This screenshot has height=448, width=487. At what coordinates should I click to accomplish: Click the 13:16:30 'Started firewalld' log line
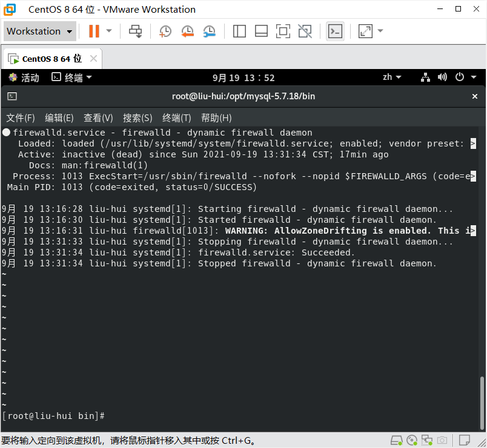[219, 220]
